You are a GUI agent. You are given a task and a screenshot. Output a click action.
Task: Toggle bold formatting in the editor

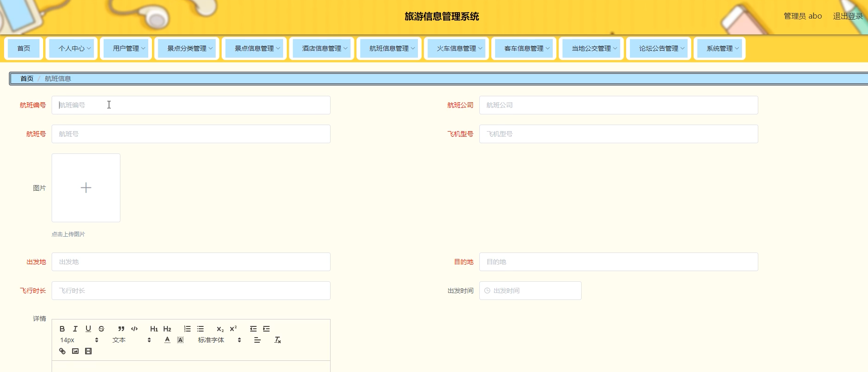(x=62, y=329)
